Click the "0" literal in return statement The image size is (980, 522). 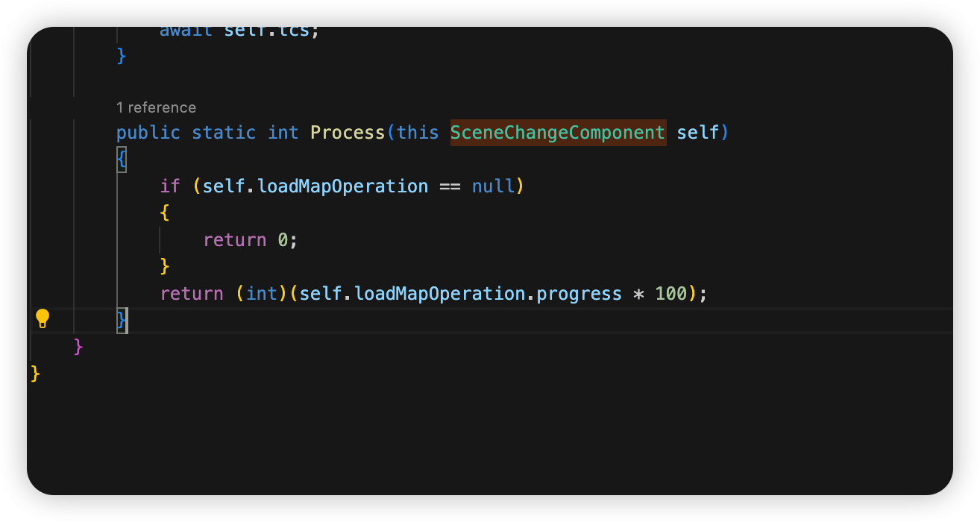[x=283, y=239]
